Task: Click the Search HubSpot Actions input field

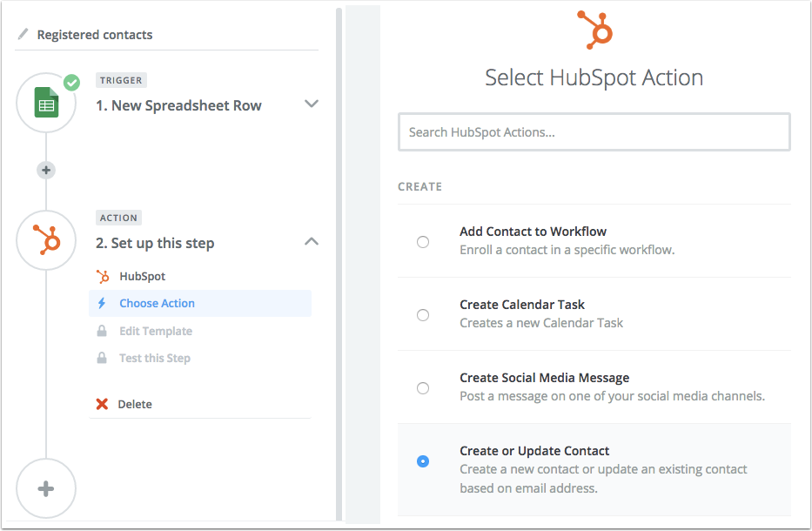Action: pos(594,132)
